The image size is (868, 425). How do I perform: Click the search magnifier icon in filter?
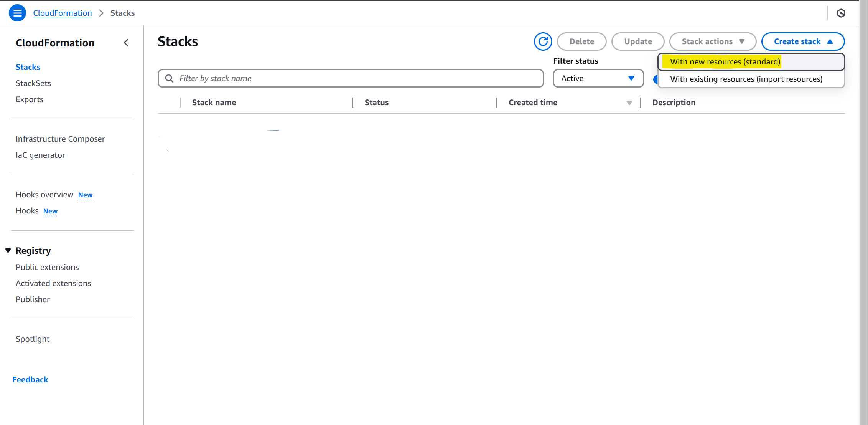169,78
